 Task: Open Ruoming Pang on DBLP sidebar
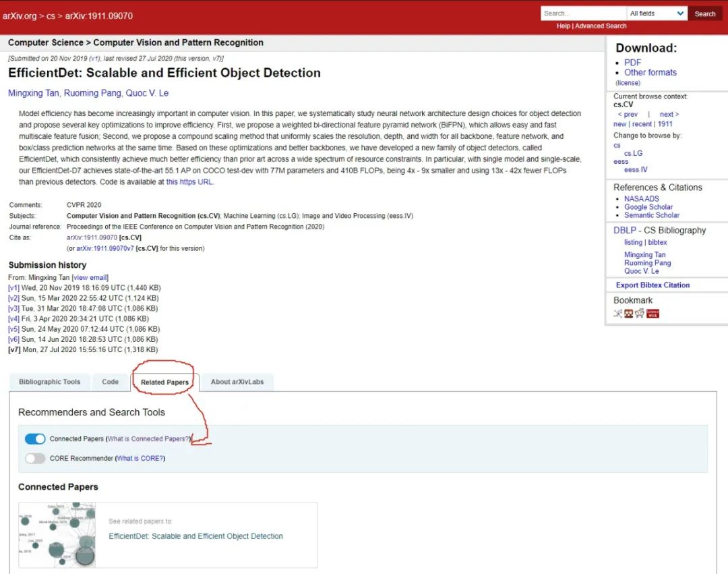(x=647, y=263)
